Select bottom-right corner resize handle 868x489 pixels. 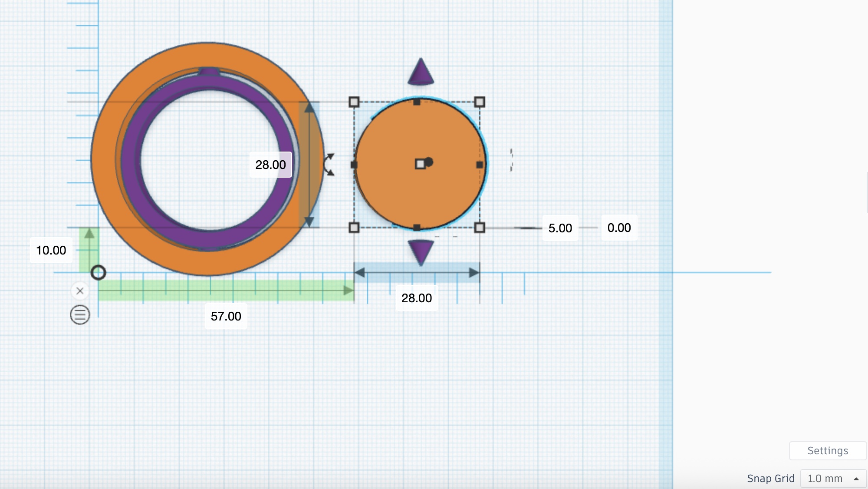tap(480, 228)
